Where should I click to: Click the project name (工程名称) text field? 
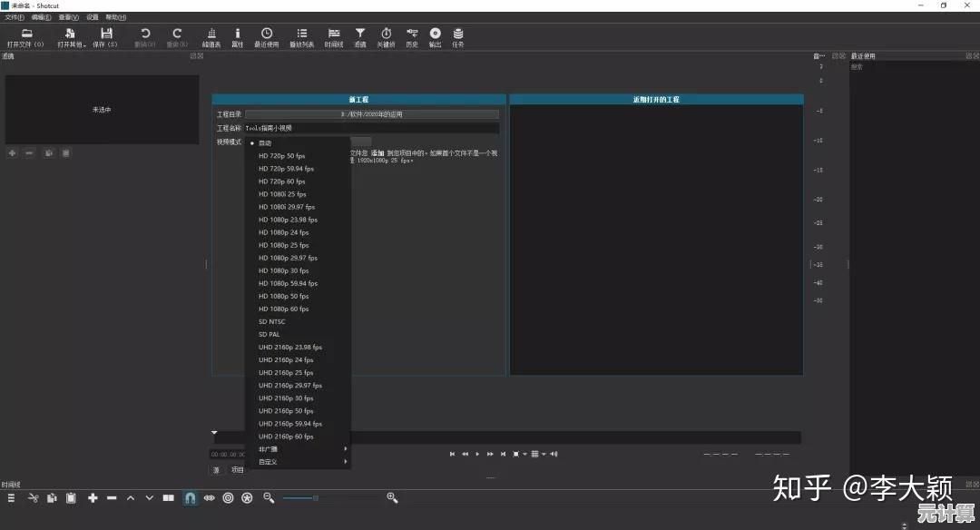[371, 128]
